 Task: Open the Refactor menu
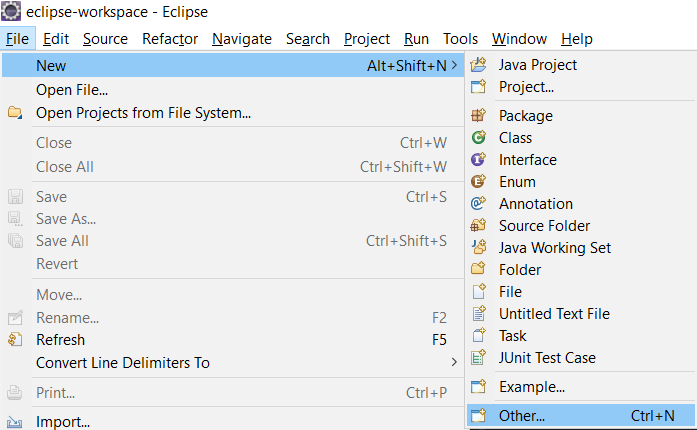[170, 39]
